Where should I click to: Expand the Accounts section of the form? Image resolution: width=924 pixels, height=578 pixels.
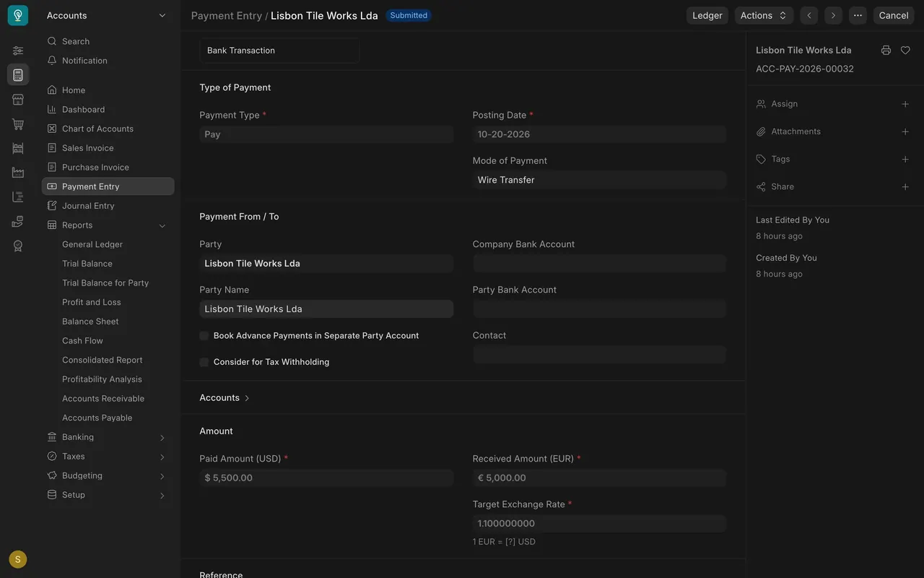(x=225, y=398)
